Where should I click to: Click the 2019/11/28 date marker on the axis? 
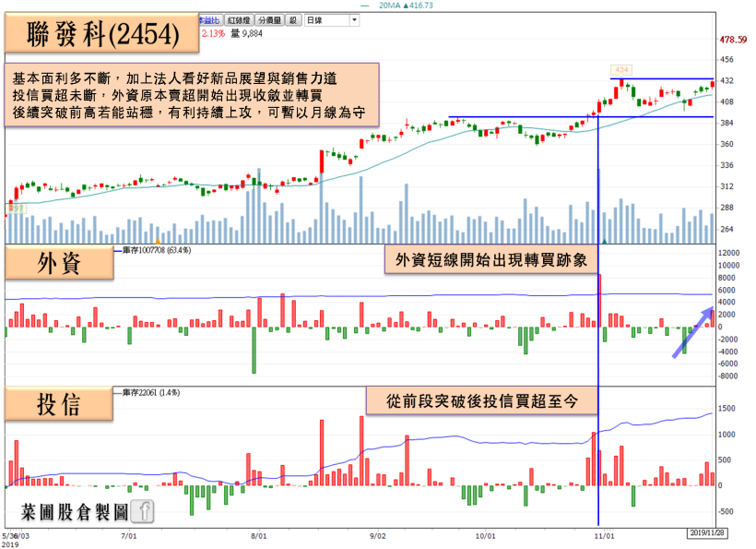coord(707,533)
